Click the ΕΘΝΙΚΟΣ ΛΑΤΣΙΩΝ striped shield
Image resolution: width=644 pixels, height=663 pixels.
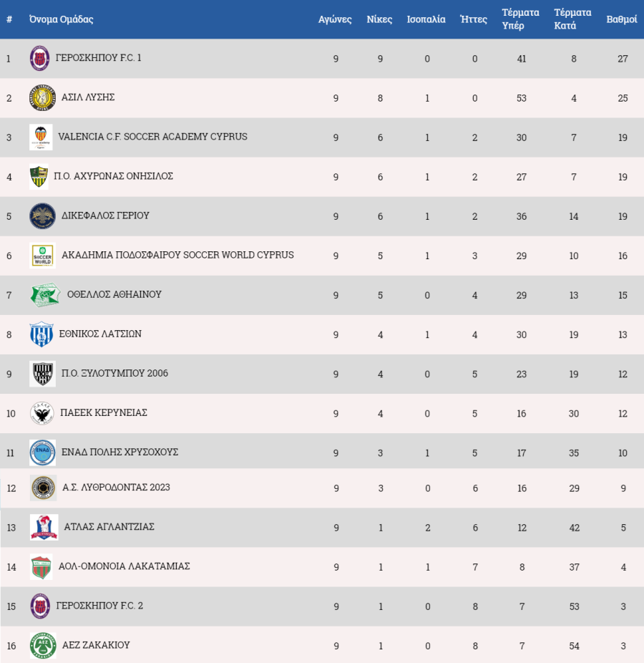coord(42,334)
